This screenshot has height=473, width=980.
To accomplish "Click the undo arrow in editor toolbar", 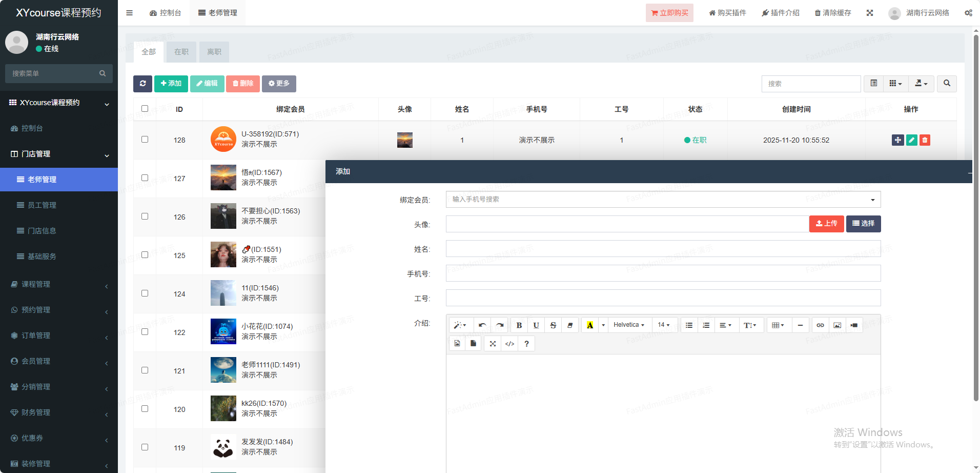I will pos(482,325).
